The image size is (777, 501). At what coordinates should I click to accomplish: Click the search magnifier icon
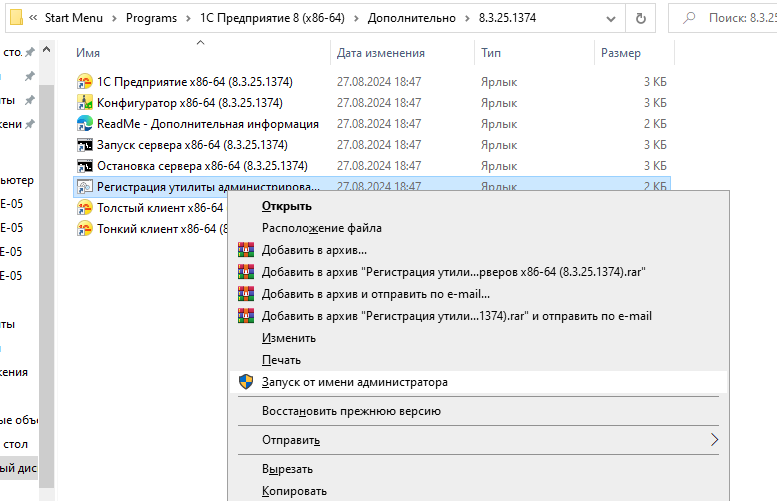pos(689,18)
